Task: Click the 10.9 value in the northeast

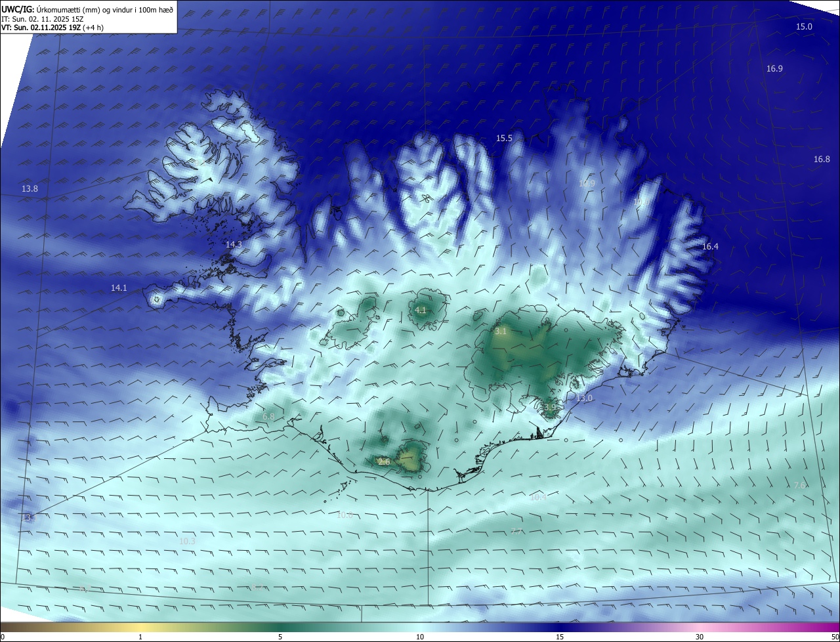Action: tap(587, 184)
